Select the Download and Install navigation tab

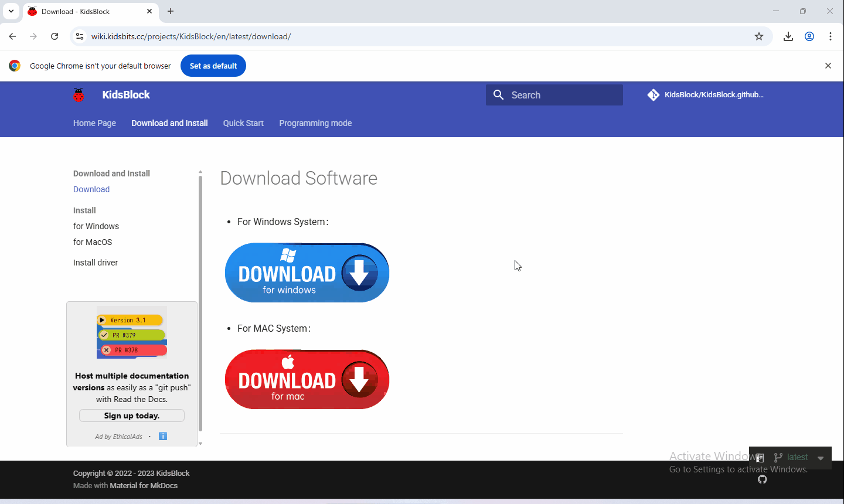(x=169, y=123)
